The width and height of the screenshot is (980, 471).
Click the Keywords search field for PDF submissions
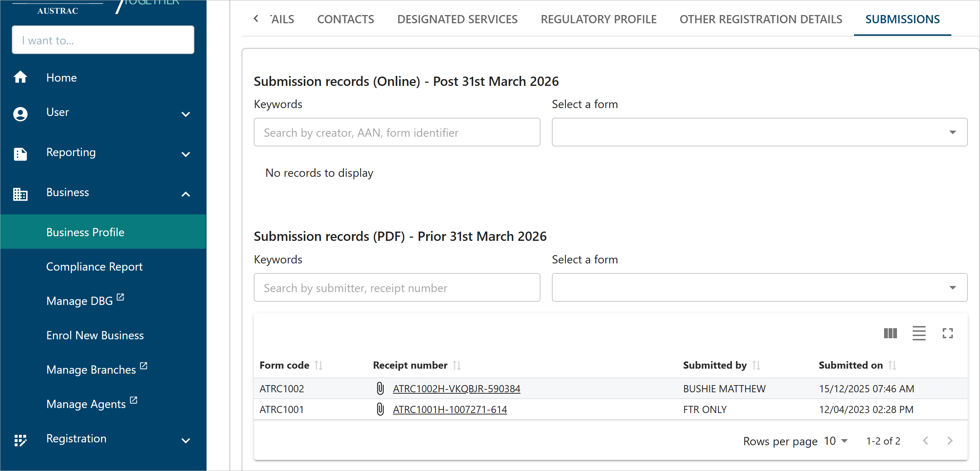tap(397, 288)
